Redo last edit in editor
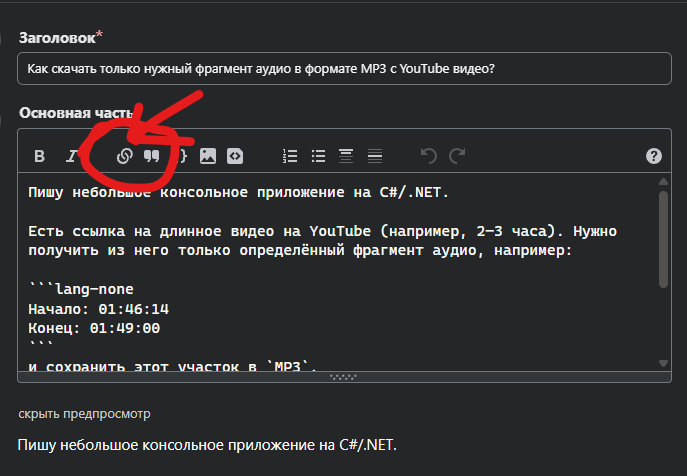The height and width of the screenshot is (476, 687). click(457, 156)
